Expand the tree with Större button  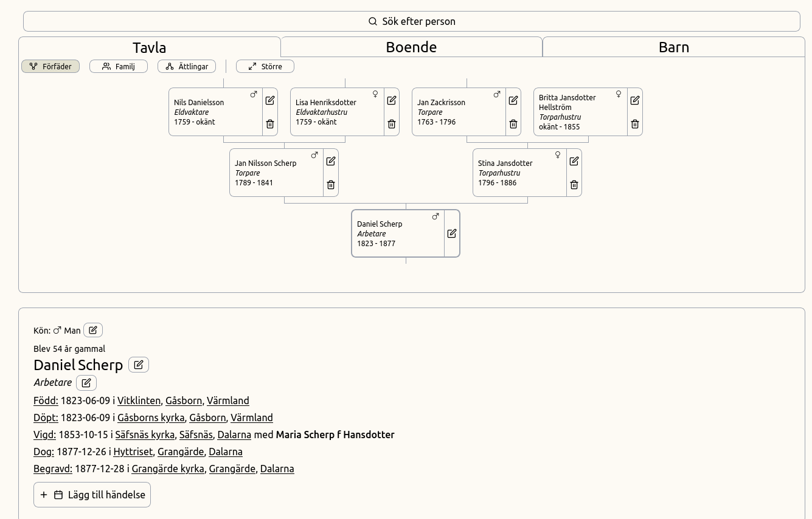click(265, 66)
